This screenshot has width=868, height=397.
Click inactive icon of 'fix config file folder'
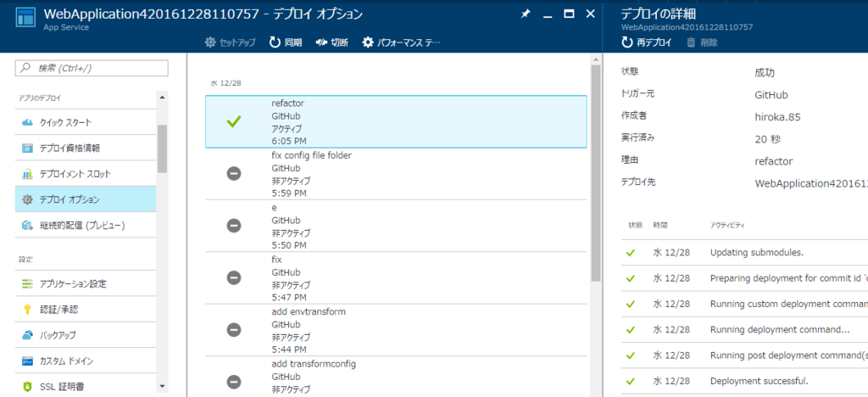(x=234, y=173)
